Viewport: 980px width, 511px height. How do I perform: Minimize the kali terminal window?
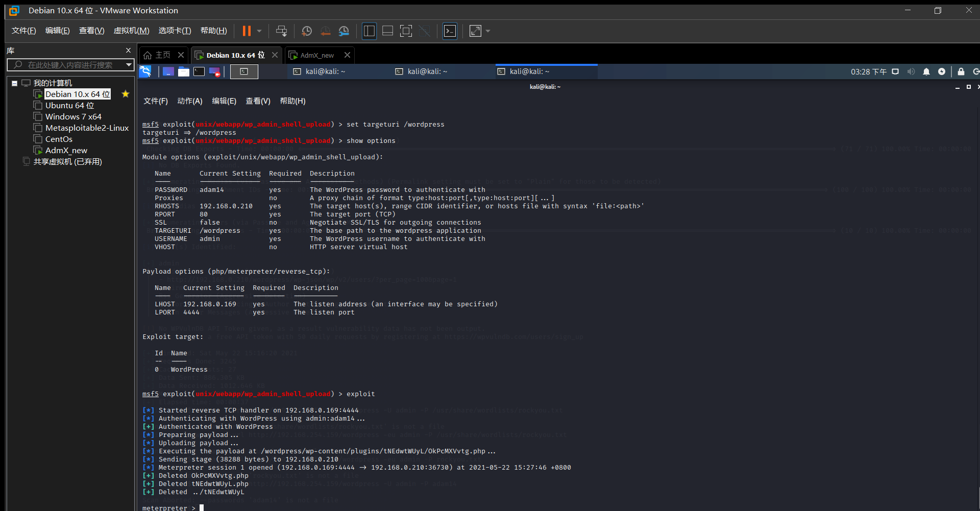[958, 87]
